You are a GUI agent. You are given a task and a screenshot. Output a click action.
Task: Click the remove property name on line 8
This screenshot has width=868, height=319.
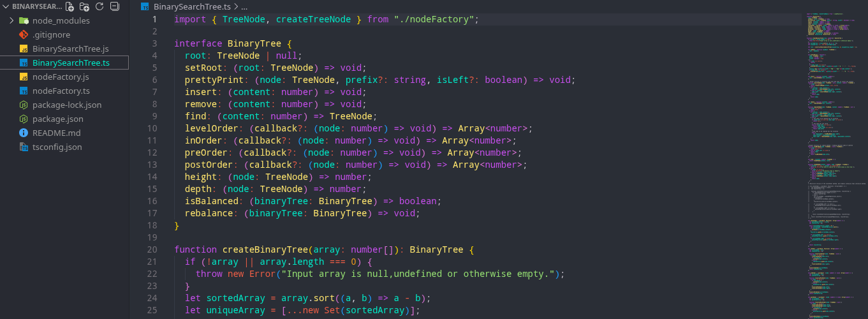point(201,104)
